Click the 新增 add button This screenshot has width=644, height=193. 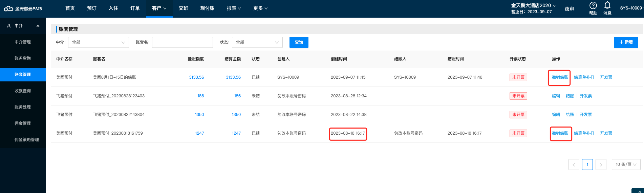(x=626, y=42)
